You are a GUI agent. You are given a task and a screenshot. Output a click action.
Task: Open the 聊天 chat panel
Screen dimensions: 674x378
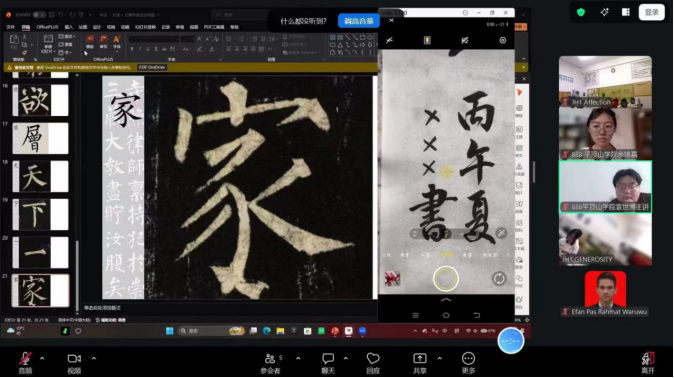coord(328,358)
